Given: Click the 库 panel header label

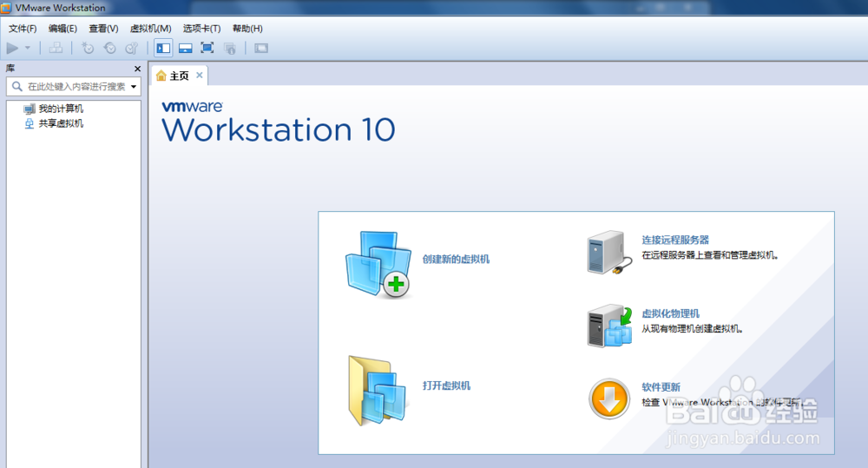Looking at the screenshot, I should coord(10,68).
